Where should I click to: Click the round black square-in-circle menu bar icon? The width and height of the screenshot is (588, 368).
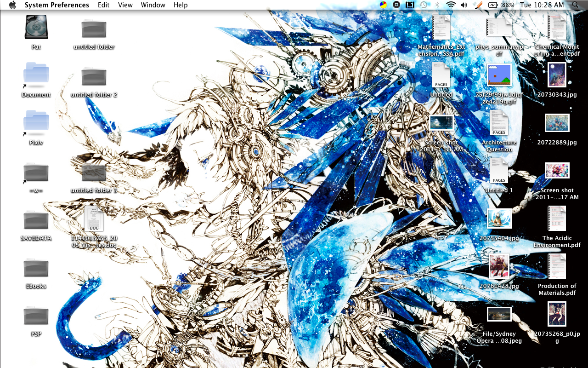(396, 5)
